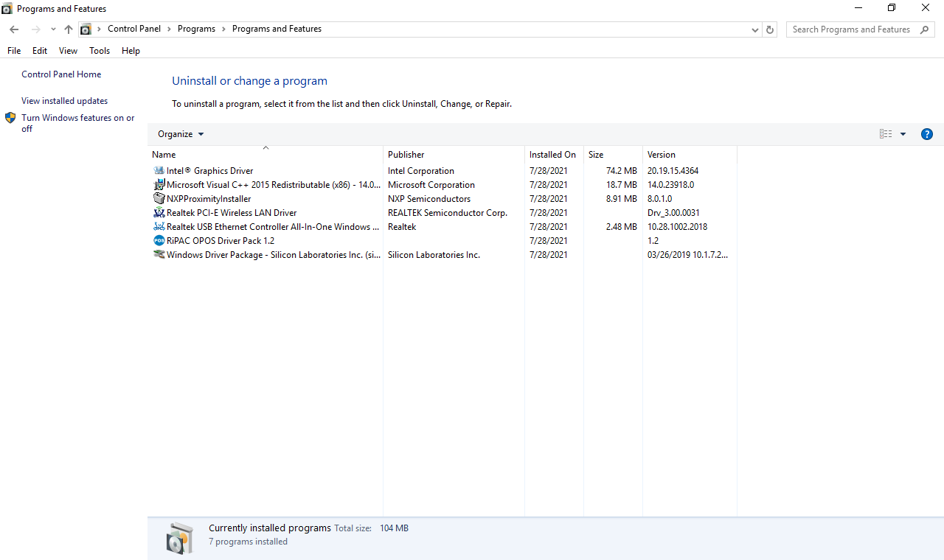The image size is (944, 560).
Task: Click the RiPAC OPOS Driver Pack icon
Action: click(159, 241)
